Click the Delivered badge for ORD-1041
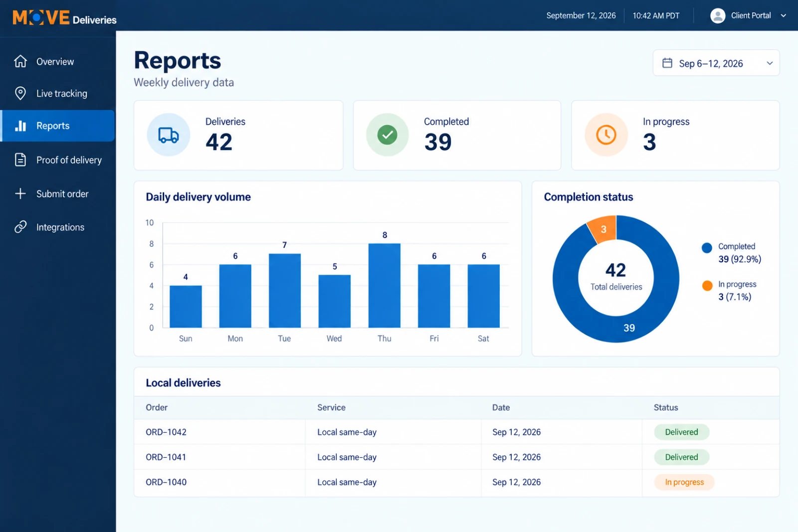The image size is (798, 532). [681, 457]
